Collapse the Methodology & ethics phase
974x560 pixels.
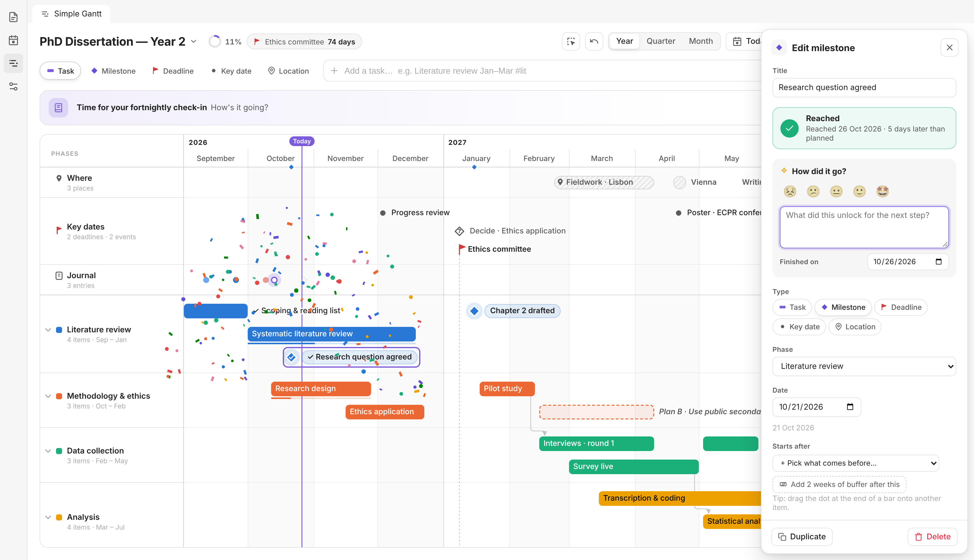pos(48,396)
